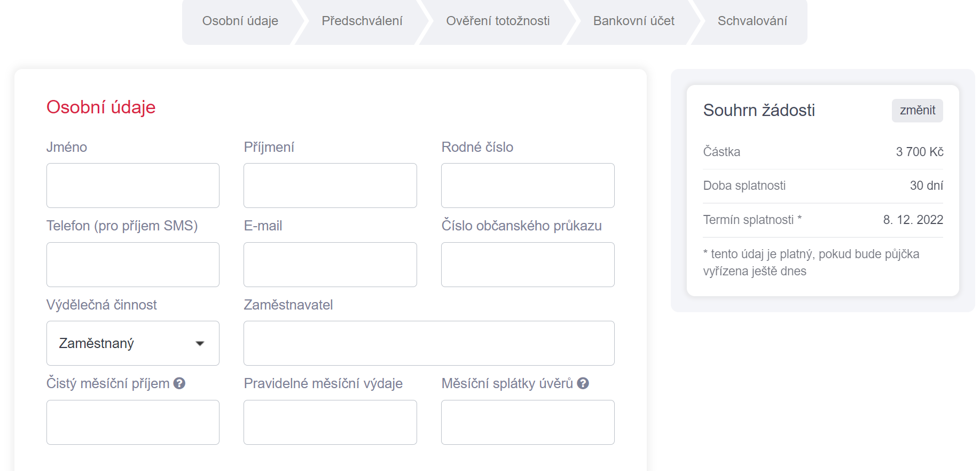This screenshot has height=471, width=980.
Task: Go to the Ověření totožnosti step
Action: (x=498, y=21)
